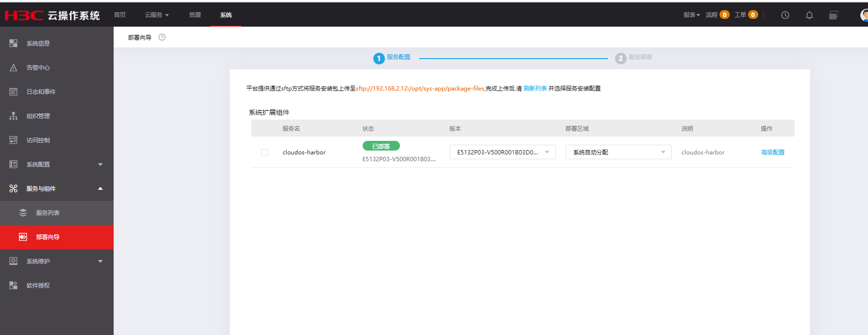The height and width of the screenshot is (335, 868).
Task: Click the 版本 column header
Action: 455,129
